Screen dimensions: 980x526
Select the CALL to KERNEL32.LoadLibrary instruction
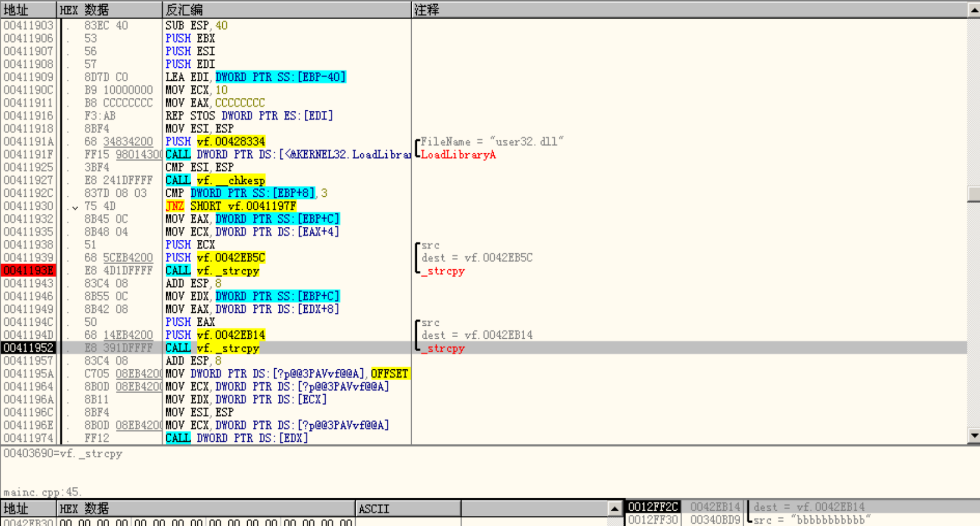pyautogui.click(x=287, y=154)
